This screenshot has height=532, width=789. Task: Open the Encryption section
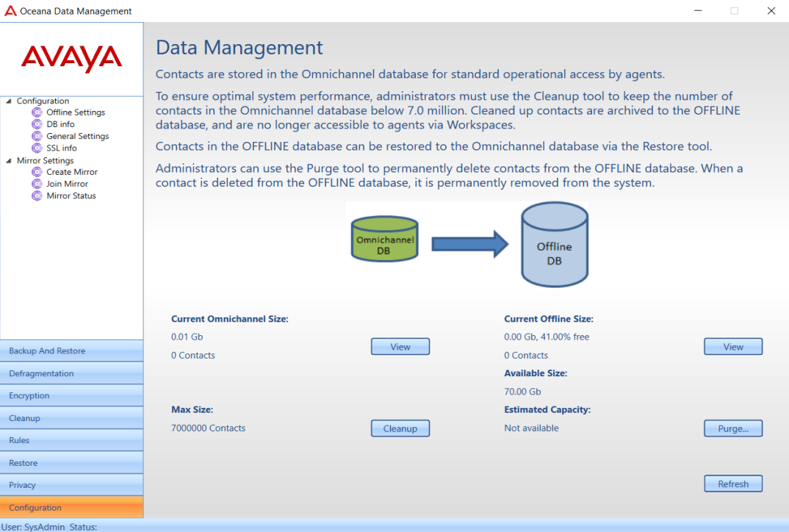tap(71, 395)
